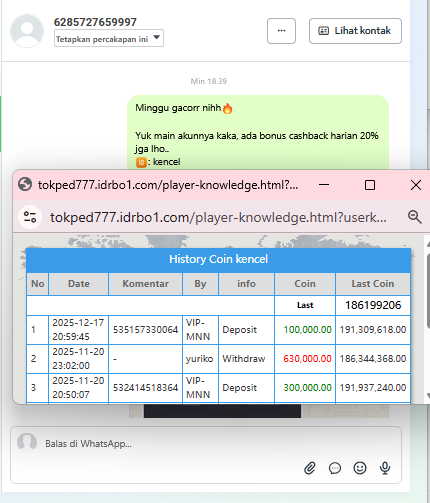Click the contact profile avatar
Image resolution: width=430 pixels, height=503 pixels.
(x=27, y=31)
